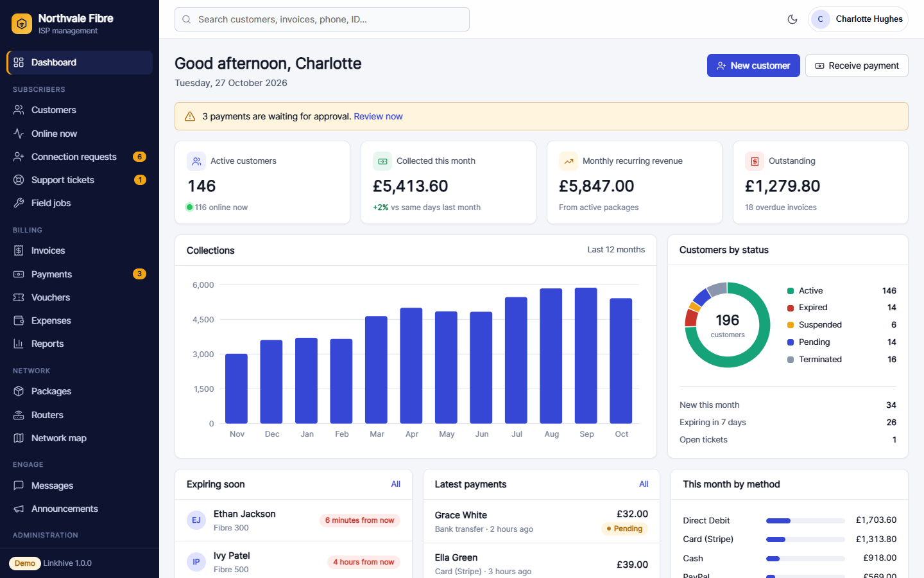Click the Suspended orange legend swatch
Viewport: 924px width, 578px height.
tap(791, 325)
